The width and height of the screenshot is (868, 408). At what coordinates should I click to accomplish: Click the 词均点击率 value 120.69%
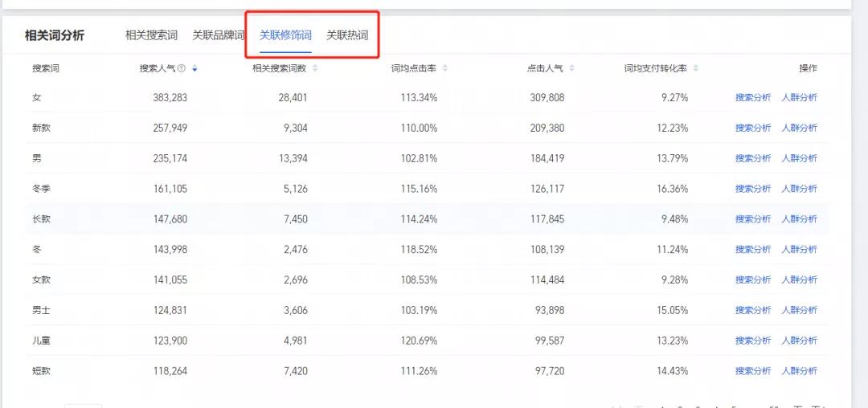point(419,341)
